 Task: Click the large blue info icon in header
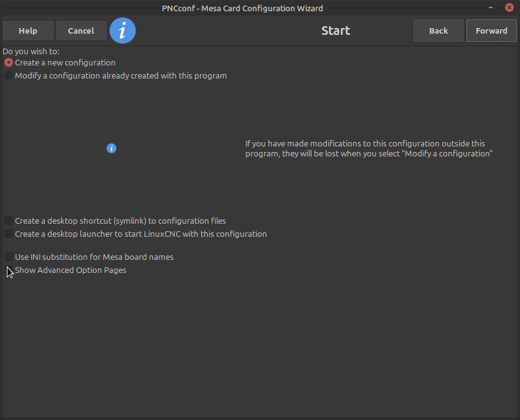click(123, 31)
